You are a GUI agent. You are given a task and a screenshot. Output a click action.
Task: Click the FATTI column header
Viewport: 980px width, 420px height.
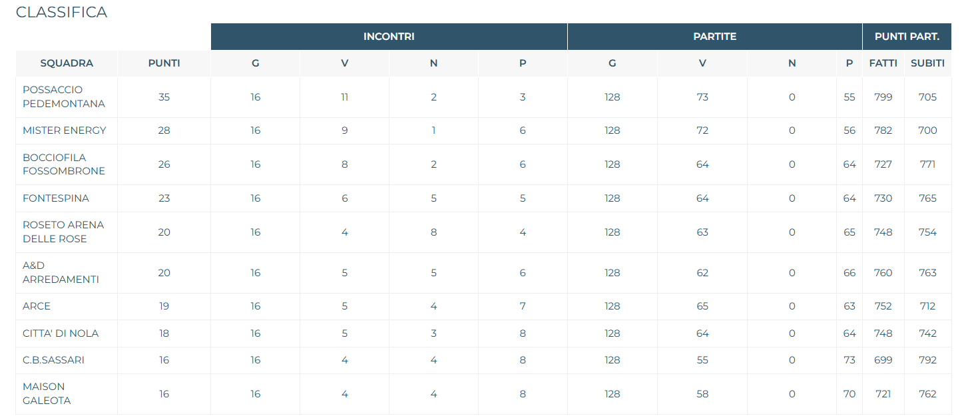coord(883,63)
